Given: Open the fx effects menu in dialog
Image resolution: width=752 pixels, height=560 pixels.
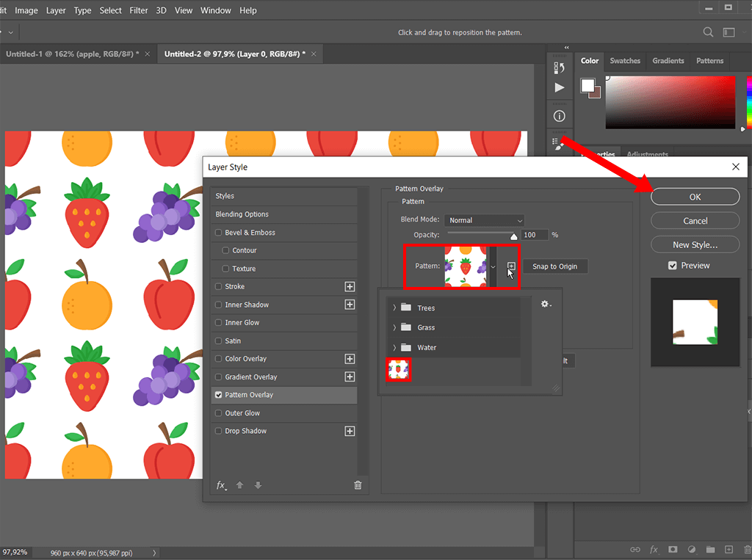Looking at the screenshot, I should click(222, 485).
